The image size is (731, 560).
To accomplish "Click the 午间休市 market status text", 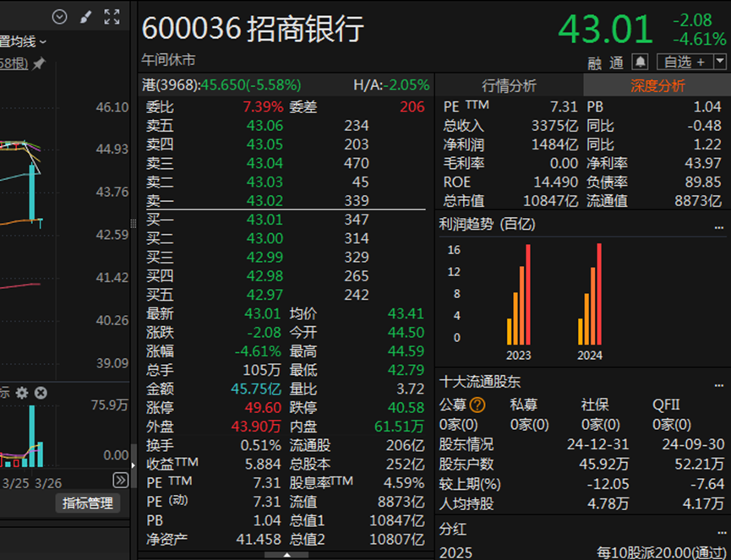I will click(168, 60).
